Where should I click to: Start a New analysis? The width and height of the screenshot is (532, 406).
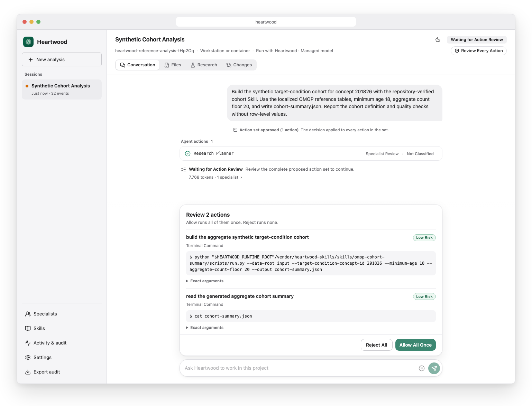click(x=62, y=59)
